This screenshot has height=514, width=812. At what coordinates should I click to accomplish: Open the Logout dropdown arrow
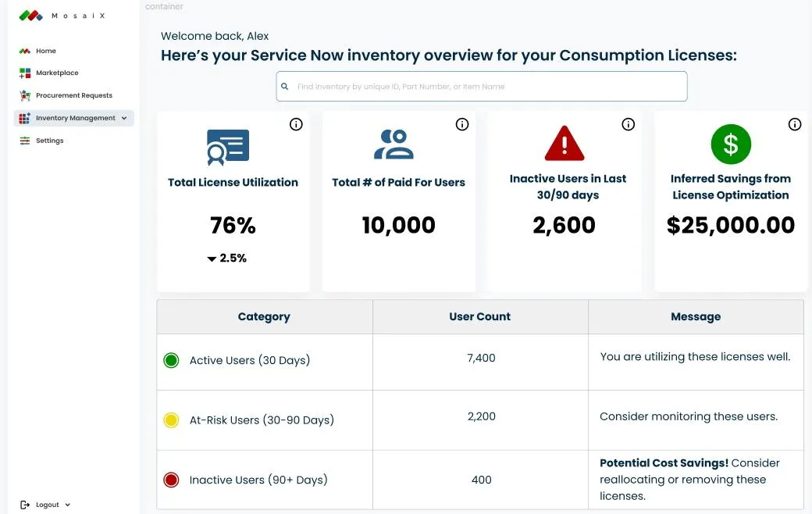click(x=68, y=505)
